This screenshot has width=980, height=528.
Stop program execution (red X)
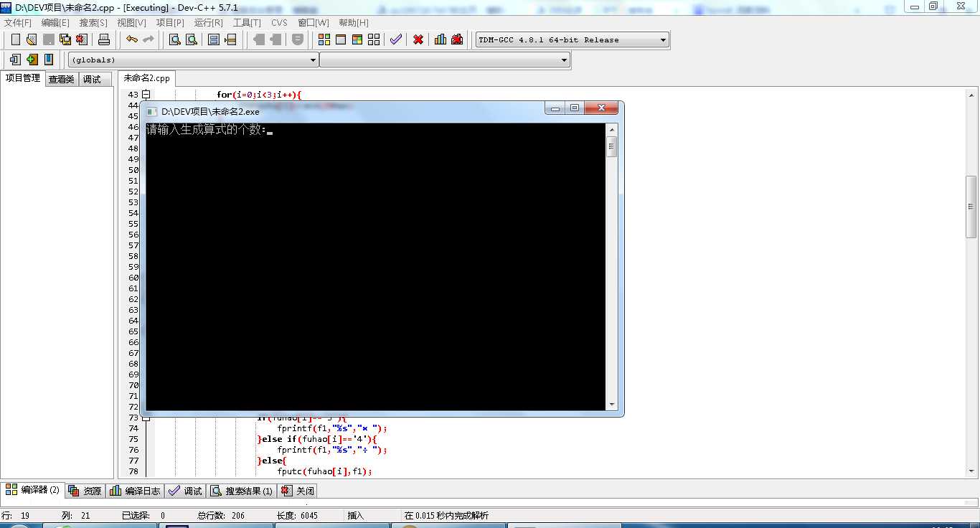(418, 39)
